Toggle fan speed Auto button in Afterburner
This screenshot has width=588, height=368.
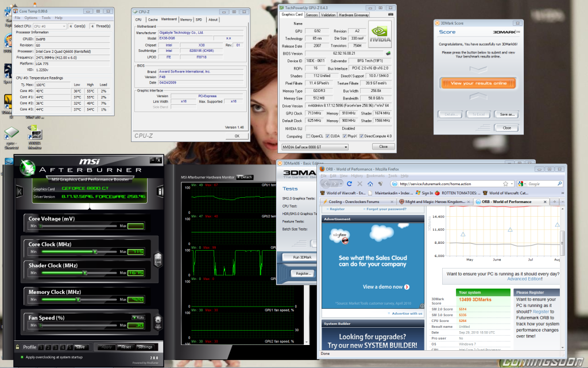coord(138,317)
